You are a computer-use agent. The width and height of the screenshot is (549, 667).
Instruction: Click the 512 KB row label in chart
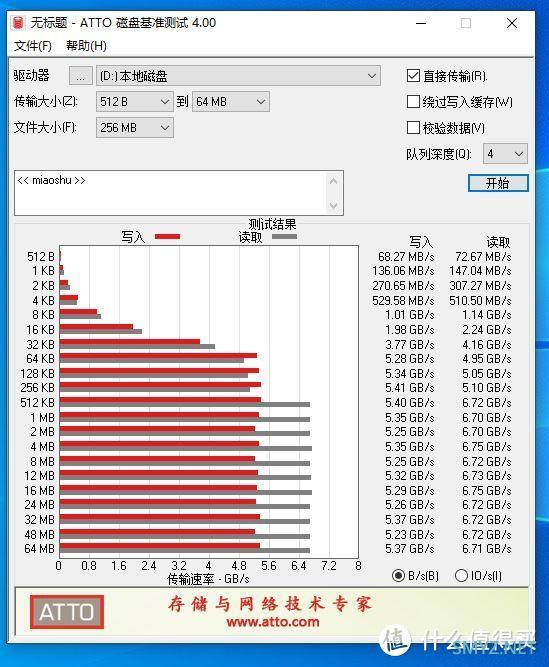(x=37, y=403)
